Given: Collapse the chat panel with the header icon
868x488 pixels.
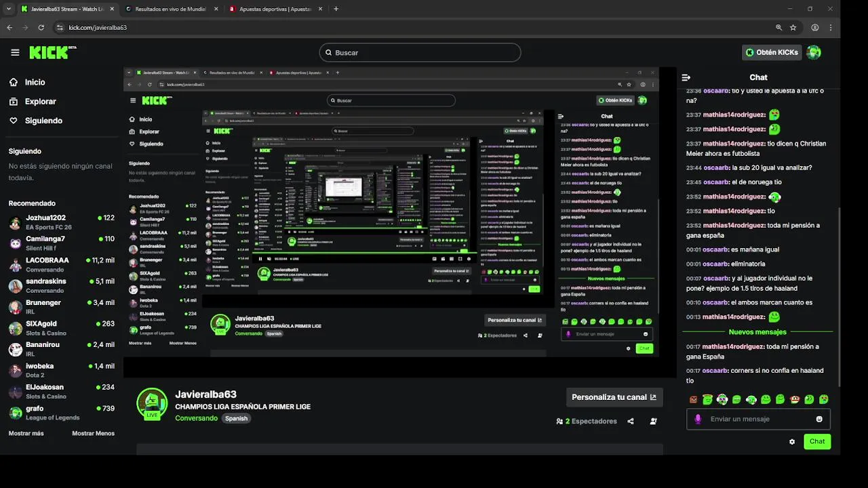Looking at the screenshot, I should pos(686,77).
